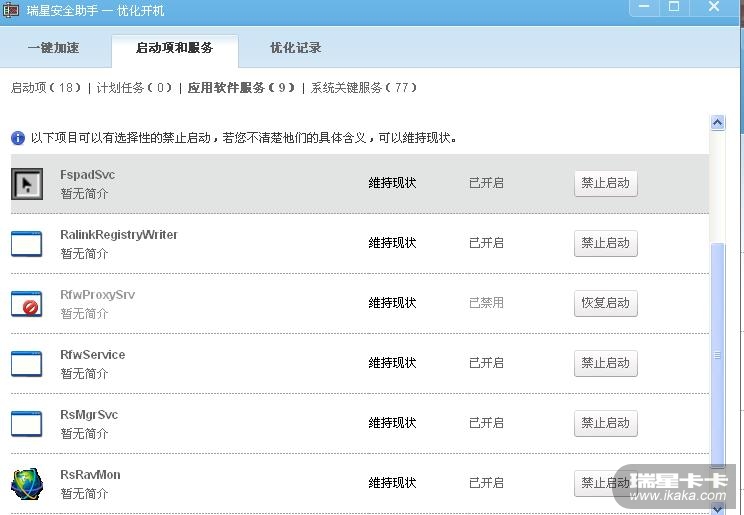
Task: Click the 维持现状 suggestion for RalinkRegistryWriter
Action: [392, 243]
